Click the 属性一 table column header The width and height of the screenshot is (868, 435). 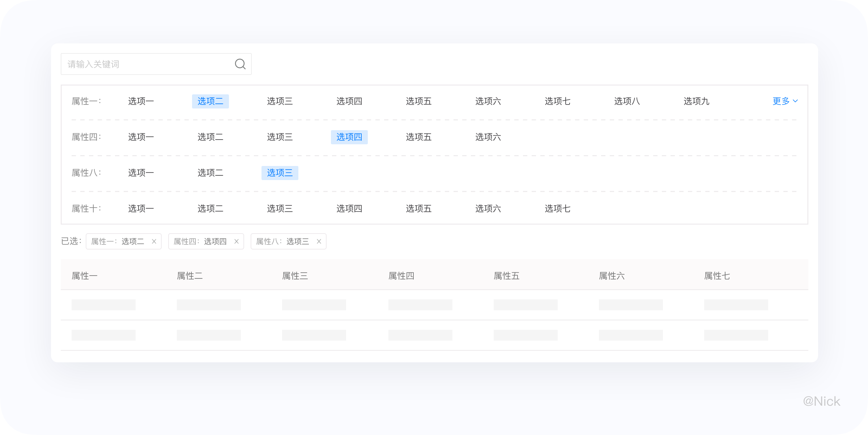(85, 276)
